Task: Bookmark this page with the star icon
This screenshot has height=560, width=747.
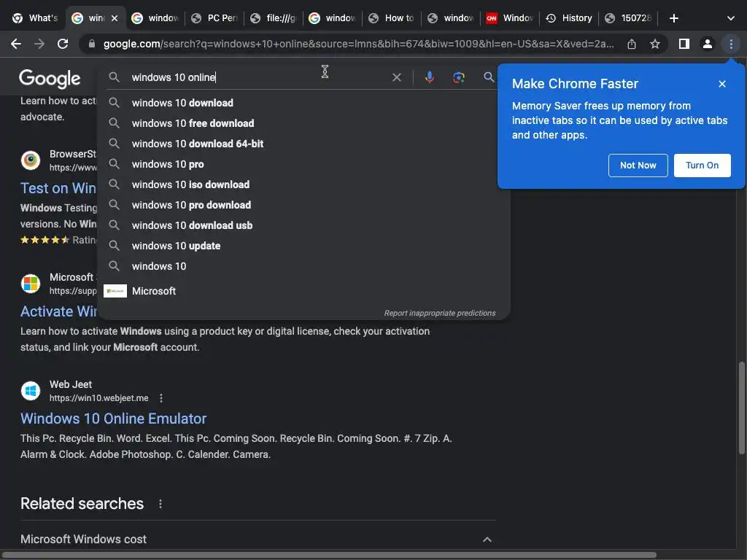Action: 655,44
